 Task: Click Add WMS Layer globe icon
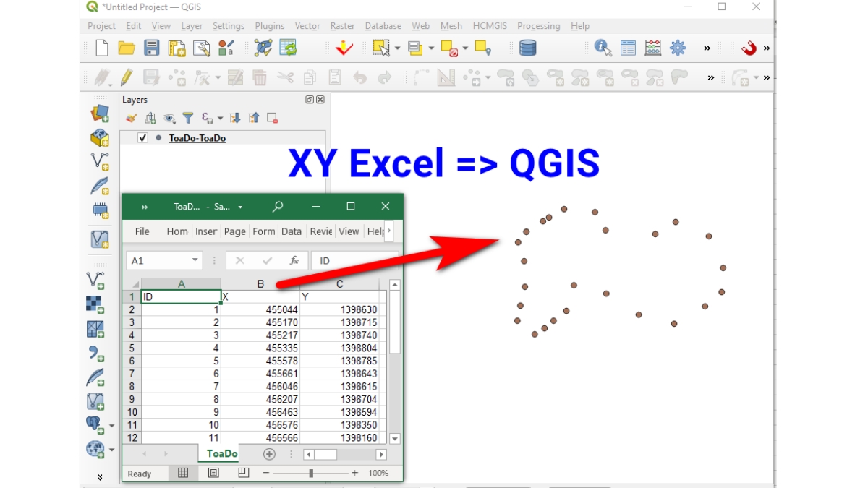pyautogui.click(x=95, y=449)
